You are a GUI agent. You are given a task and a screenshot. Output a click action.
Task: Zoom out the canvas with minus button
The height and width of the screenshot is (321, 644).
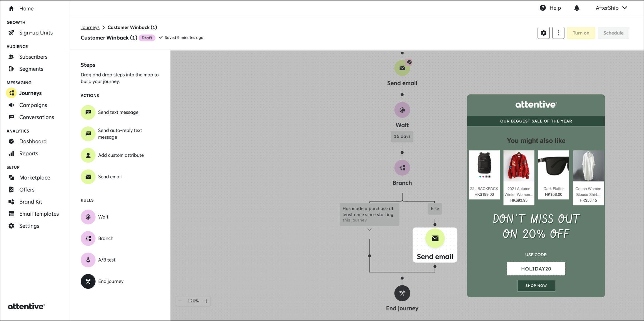[x=180, y=301]
